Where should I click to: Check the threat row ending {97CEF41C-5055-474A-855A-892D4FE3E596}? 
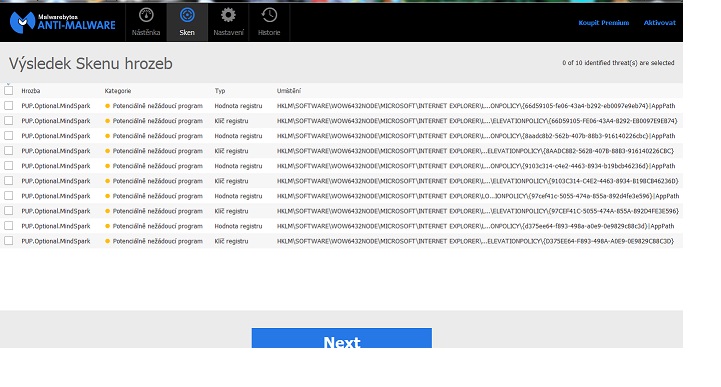9,211
